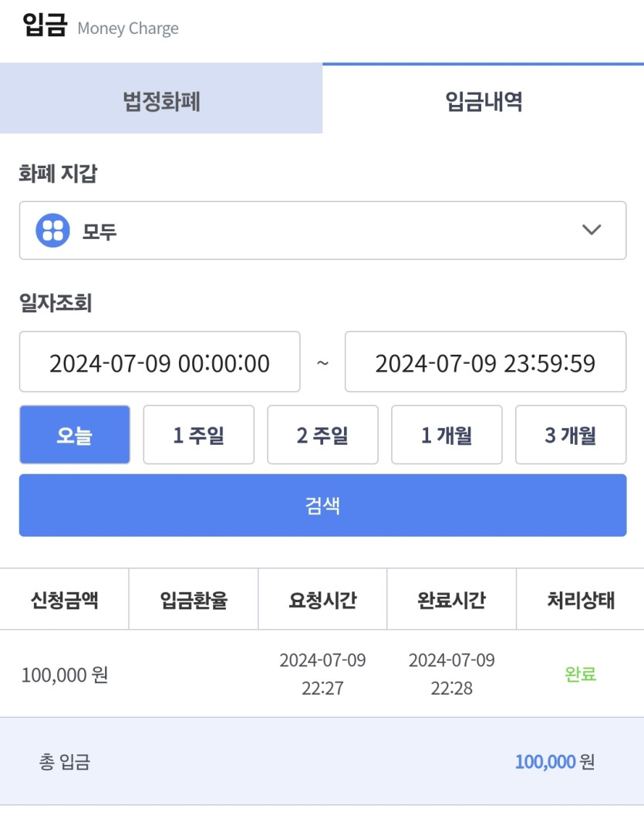Image resolution: width=644 pixels, height=815 pixels.
Task: Edit end date 2024-07-09 23:59:59 field
Action: coord(485,362)
